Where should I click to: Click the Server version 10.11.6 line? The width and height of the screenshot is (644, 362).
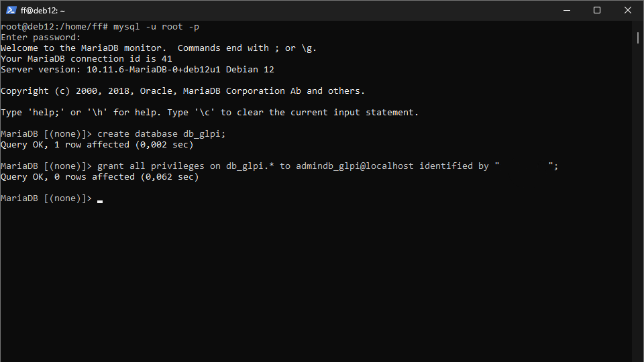point(138,70)
